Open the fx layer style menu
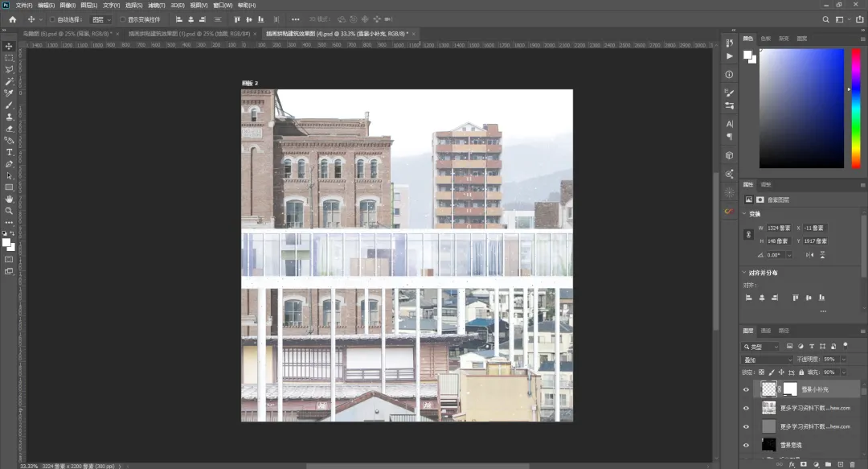This screenshot has width=868, height=469. click(791, 464)
